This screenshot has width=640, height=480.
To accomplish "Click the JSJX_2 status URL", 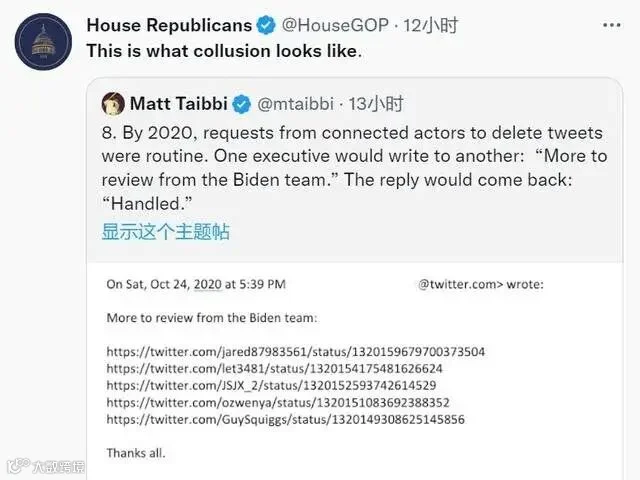I will pyautogui.click(x=271, y=385).
